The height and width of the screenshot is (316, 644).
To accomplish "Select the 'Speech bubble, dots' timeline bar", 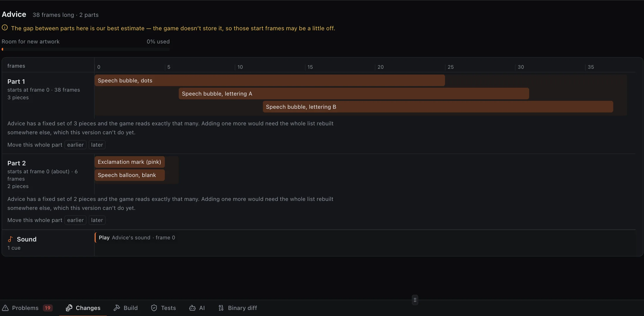I will (270, 80).
